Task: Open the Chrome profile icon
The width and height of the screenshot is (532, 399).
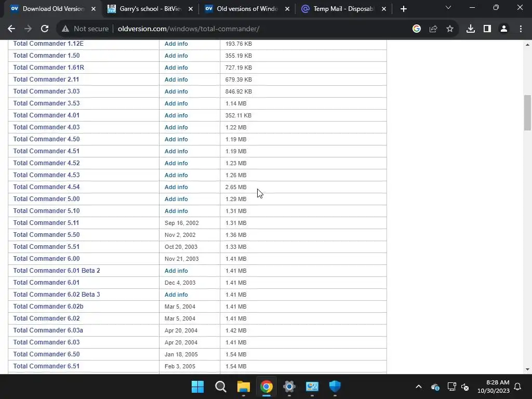Action: coord(504,29)
